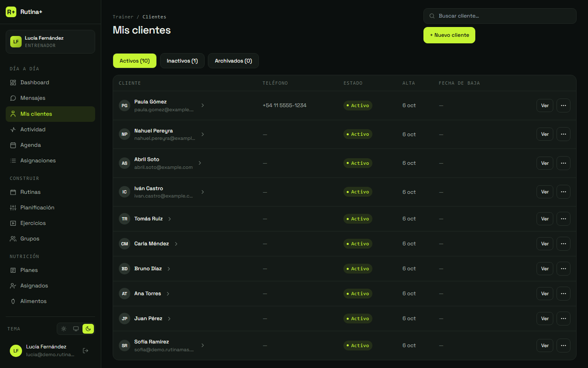Expand Tomás Ruiz row chevron
The width and height of the screenshot is (588, 368).
point(169,219)
